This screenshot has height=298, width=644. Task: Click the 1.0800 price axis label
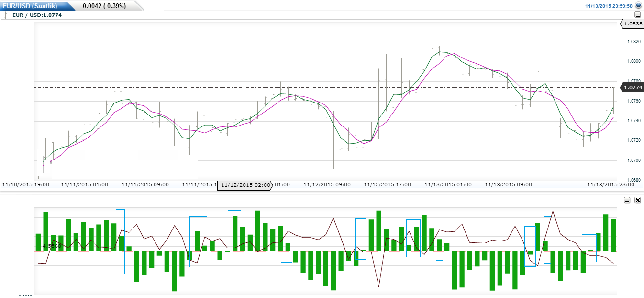point(634,61)
